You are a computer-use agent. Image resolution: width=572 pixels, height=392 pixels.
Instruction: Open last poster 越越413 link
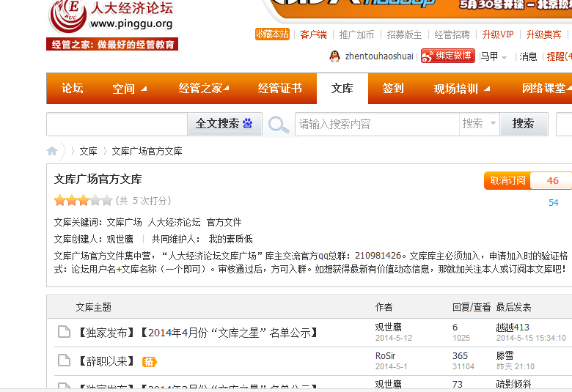click(x=513, y=328)
